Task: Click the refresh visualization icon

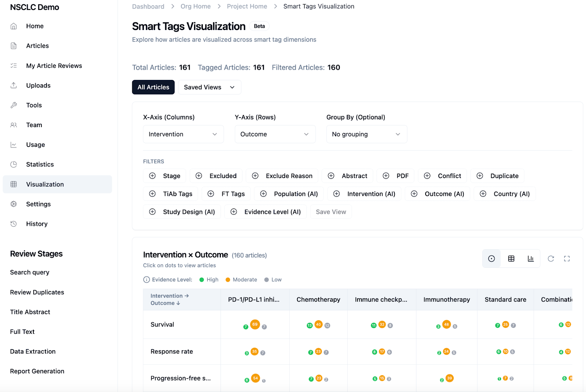Action: [x=550, y=259]
